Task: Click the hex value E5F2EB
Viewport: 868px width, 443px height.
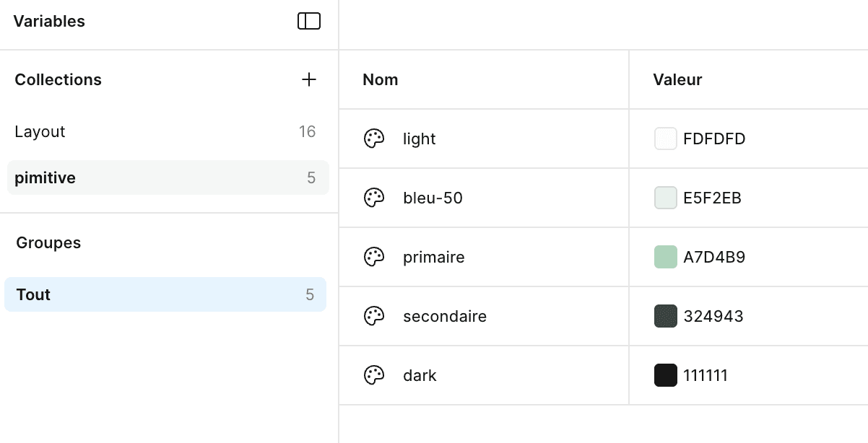Action: tap(713, 198)
